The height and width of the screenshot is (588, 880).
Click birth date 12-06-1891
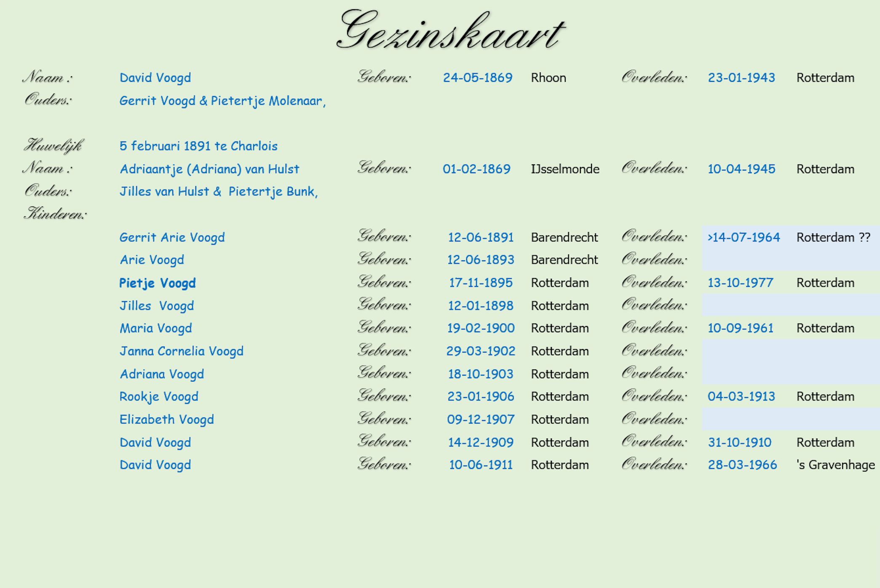pos(481,237)
